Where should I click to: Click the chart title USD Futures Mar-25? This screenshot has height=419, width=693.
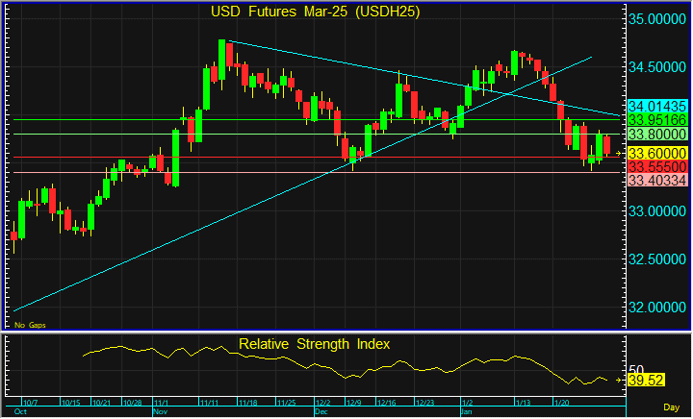(314, 13)
